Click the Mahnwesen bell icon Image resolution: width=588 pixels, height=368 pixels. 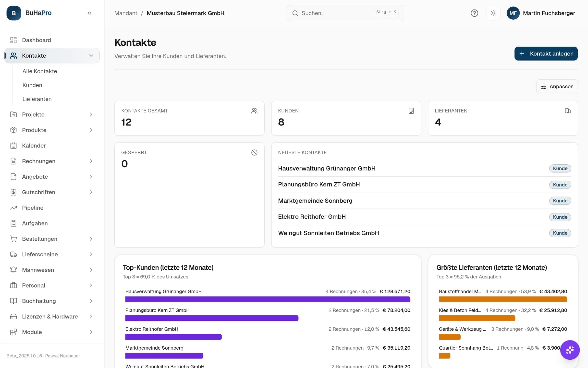(x=13, y=270)
